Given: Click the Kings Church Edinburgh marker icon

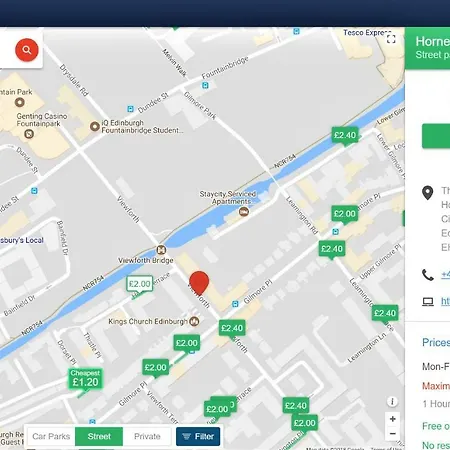Looking at the screenshot, I should pos(194,321).
